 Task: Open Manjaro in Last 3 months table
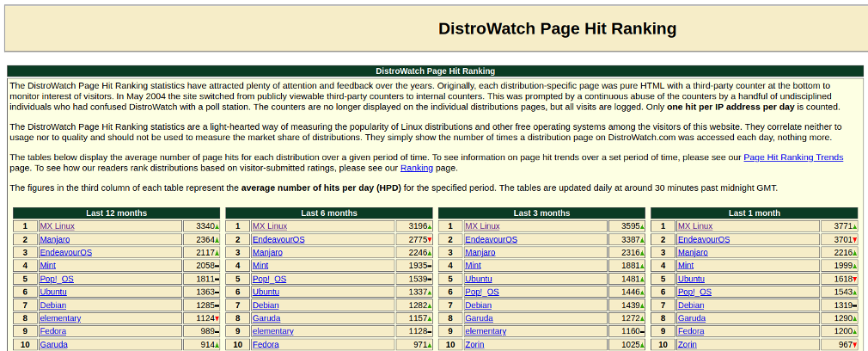[x=480, y=252]
